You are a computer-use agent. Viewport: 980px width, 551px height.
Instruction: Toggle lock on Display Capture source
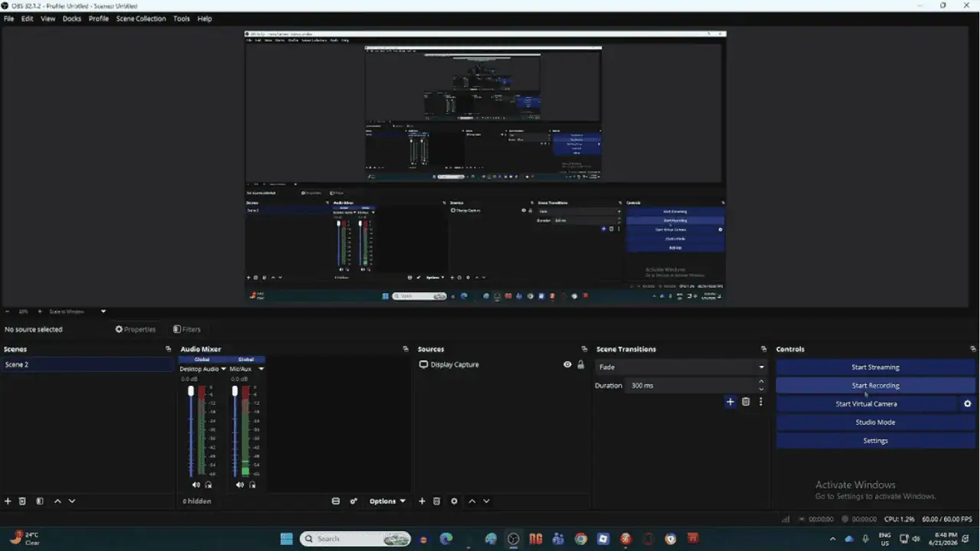point(581,365)
